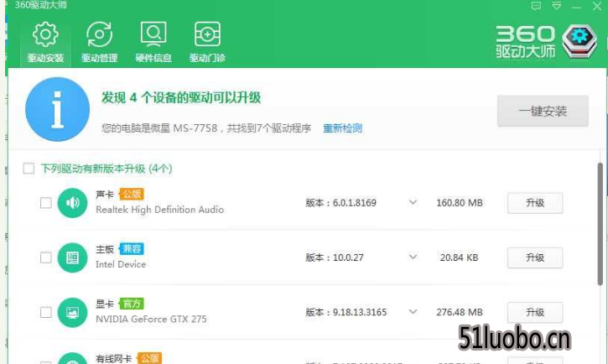Viewport: 608px width, 364px height.
Task: Click the 显卡 display card icon
Action: [72, 313]
